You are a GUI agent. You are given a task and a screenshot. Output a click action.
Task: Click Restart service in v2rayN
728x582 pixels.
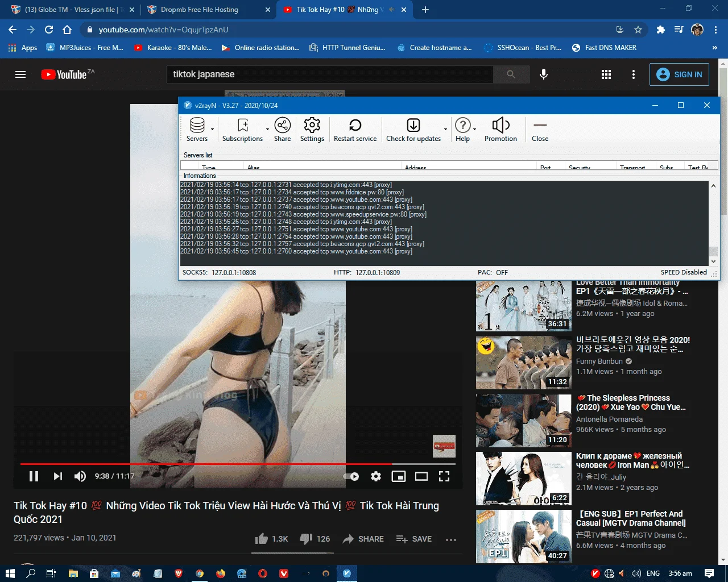355,130
